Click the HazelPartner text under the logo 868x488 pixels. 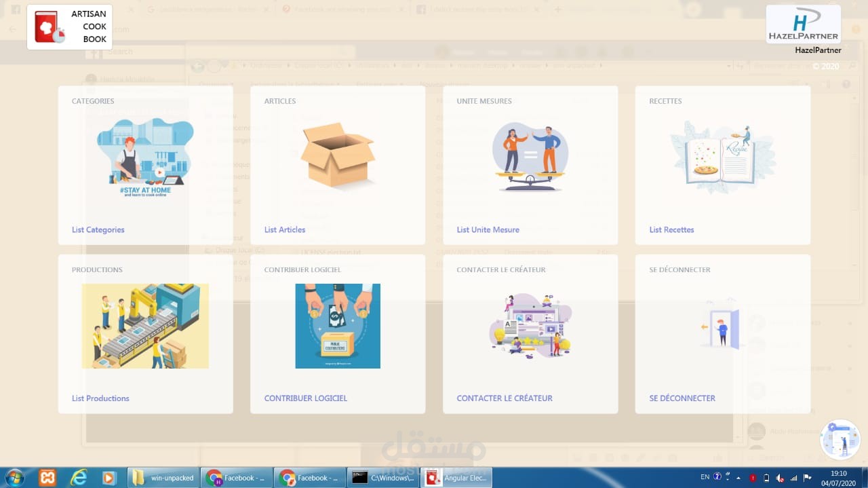point(818,50)
